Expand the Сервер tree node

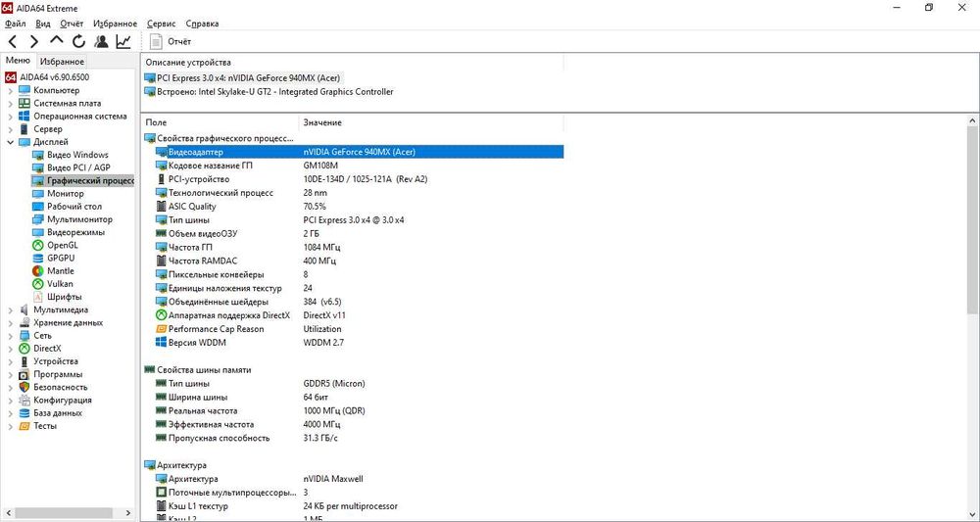[10, 129]
